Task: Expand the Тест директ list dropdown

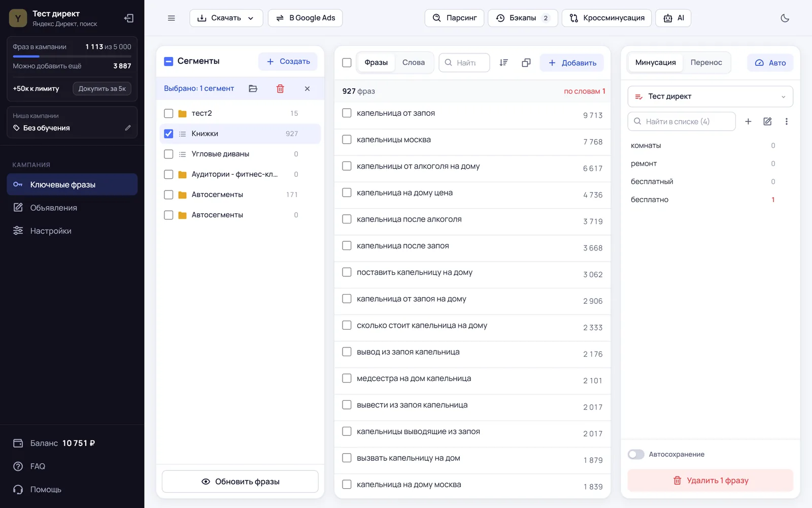Action: (x=710, y=97)
